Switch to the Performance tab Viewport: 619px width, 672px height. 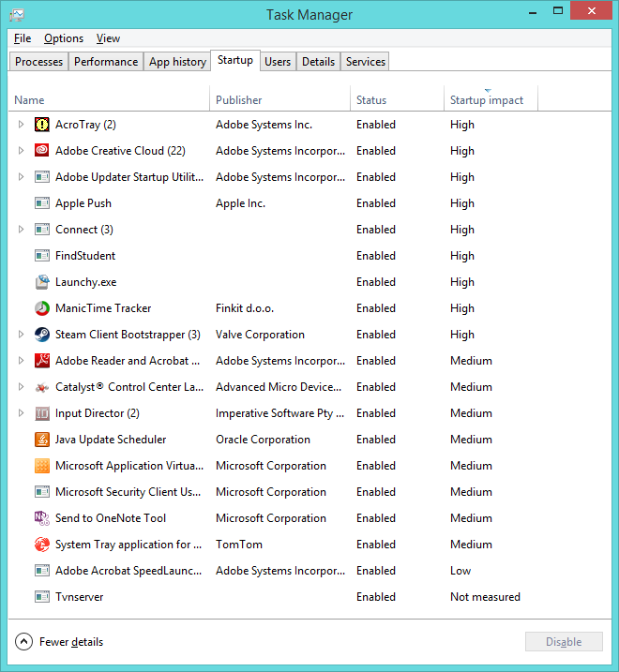[106, 62]
